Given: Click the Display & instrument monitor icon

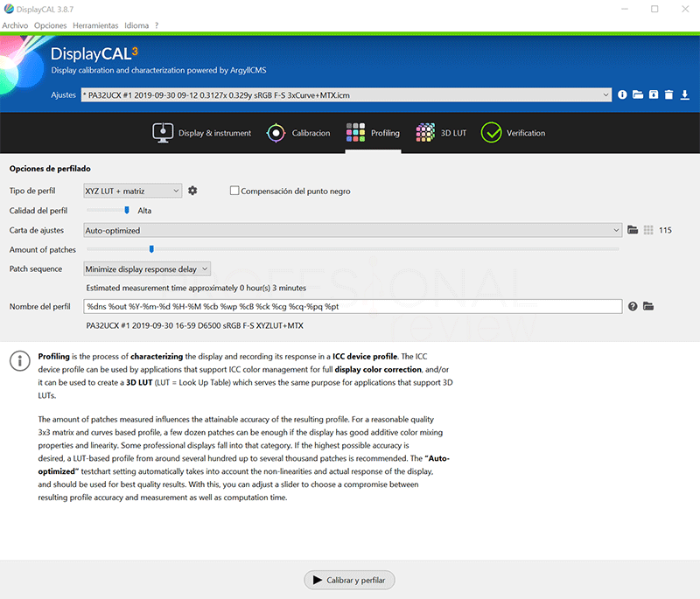Looking at the screenshot, I should [163, 132].
